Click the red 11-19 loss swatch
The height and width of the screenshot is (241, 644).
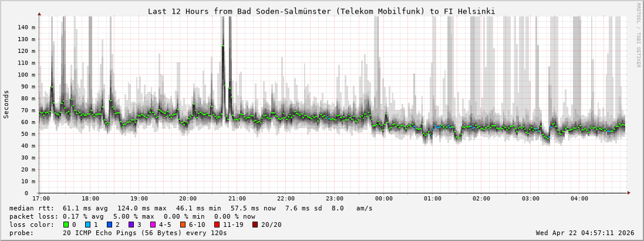[217, 225]
